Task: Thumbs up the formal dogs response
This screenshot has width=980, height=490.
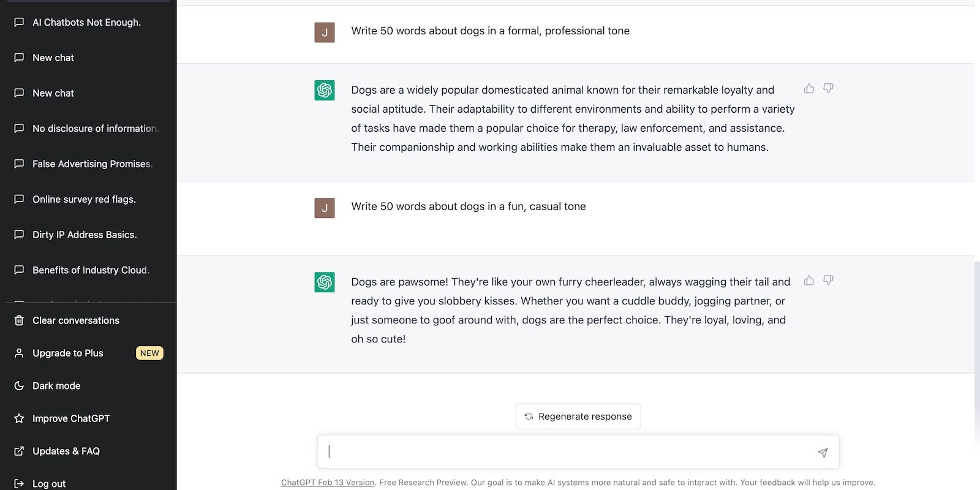Action: click(x=809, y=89)
